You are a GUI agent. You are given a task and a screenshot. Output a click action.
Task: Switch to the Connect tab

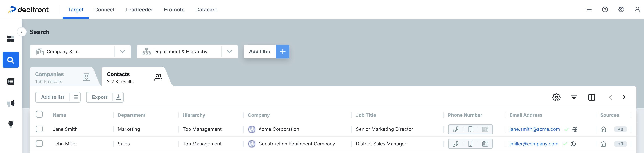coord(104,10)
